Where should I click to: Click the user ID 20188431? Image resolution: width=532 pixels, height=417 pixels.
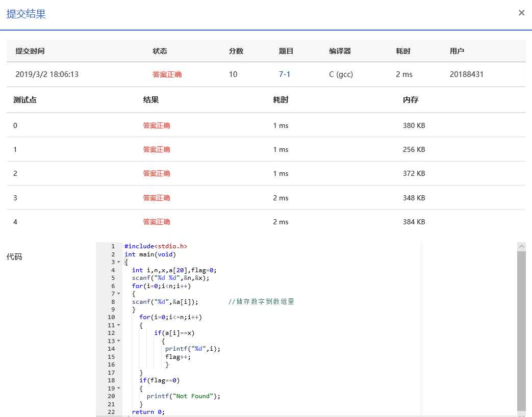(467, 74)
